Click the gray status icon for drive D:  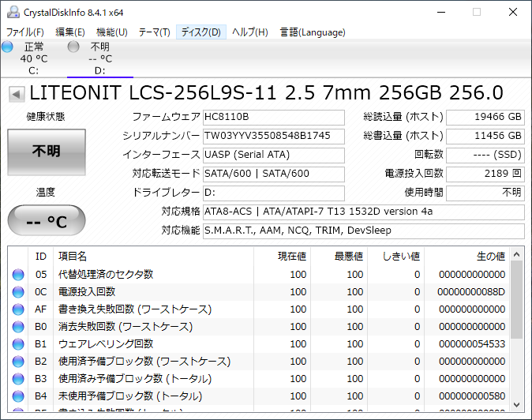coord(74,47)
